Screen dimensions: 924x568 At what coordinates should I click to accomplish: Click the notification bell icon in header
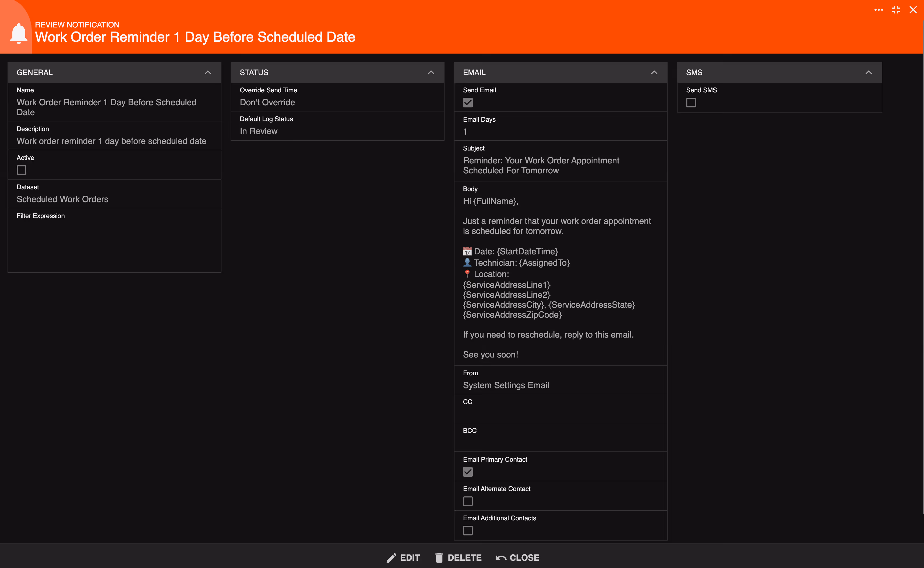tap(18, 33)
